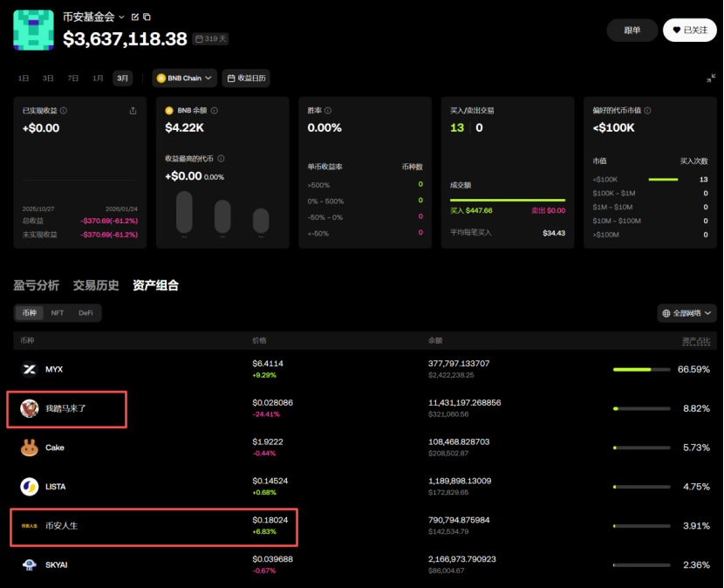This screenshot has height=588, width=724.
Task: Expand the 币安基金会 name chevron
Action: [121, 17]
